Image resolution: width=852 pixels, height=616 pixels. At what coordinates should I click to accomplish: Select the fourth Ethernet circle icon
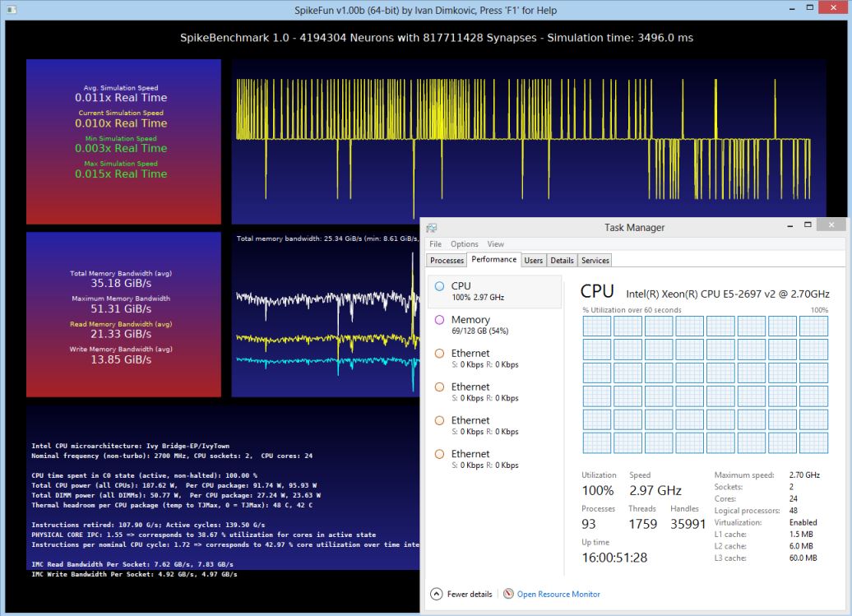pos(440,454)
